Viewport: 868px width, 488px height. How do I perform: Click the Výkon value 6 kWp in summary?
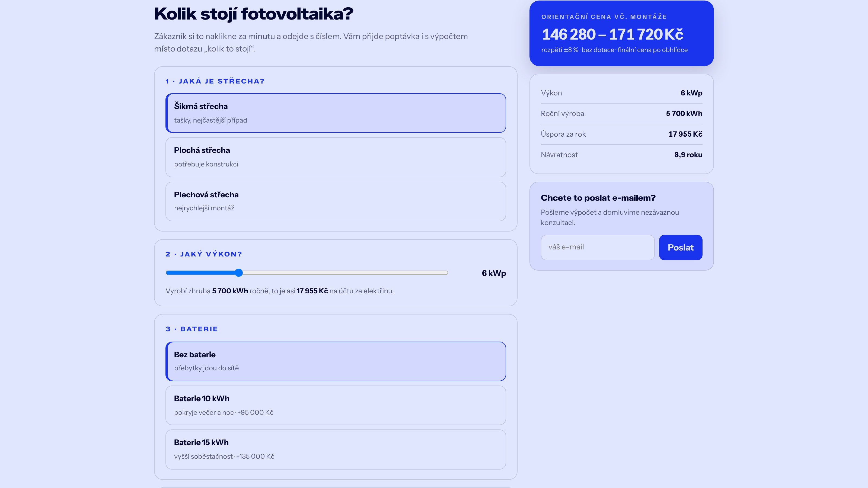tap(691, 93)
